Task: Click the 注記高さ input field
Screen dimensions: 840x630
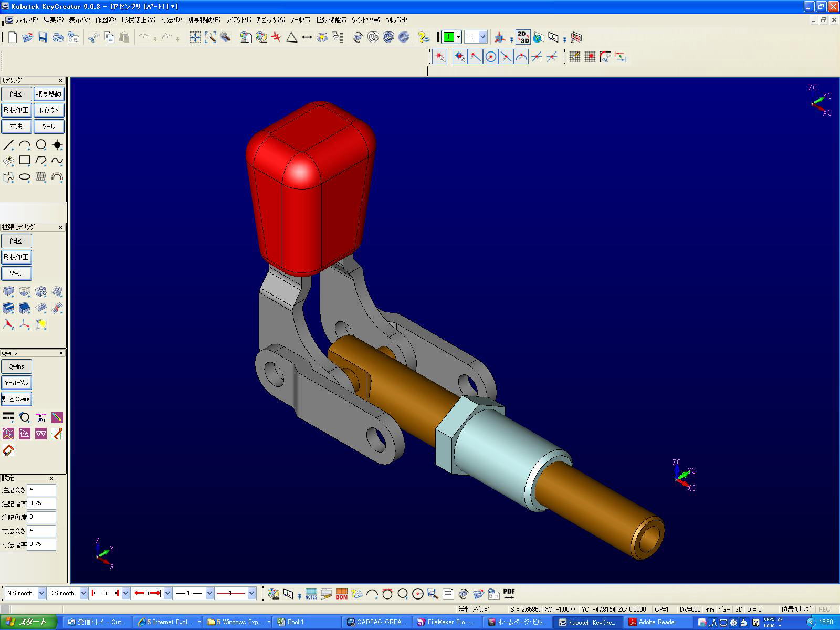Action: coord(41,490)
